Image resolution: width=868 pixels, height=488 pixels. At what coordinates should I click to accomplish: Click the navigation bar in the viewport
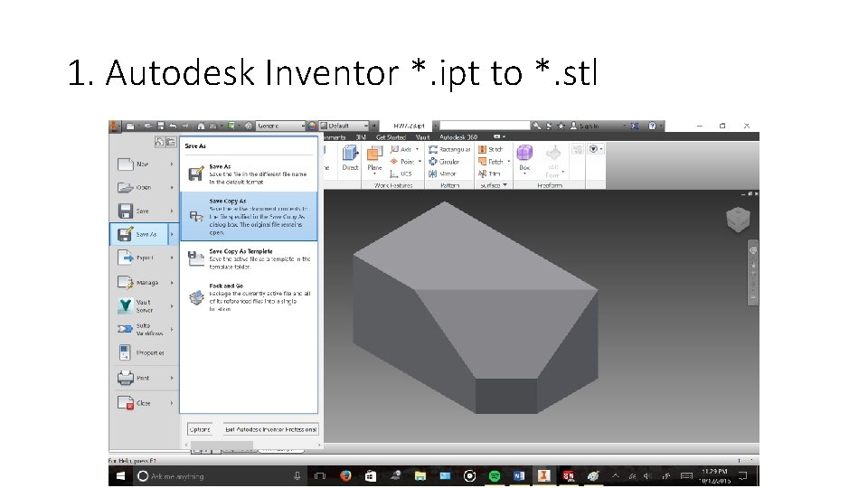pos(753,272)
